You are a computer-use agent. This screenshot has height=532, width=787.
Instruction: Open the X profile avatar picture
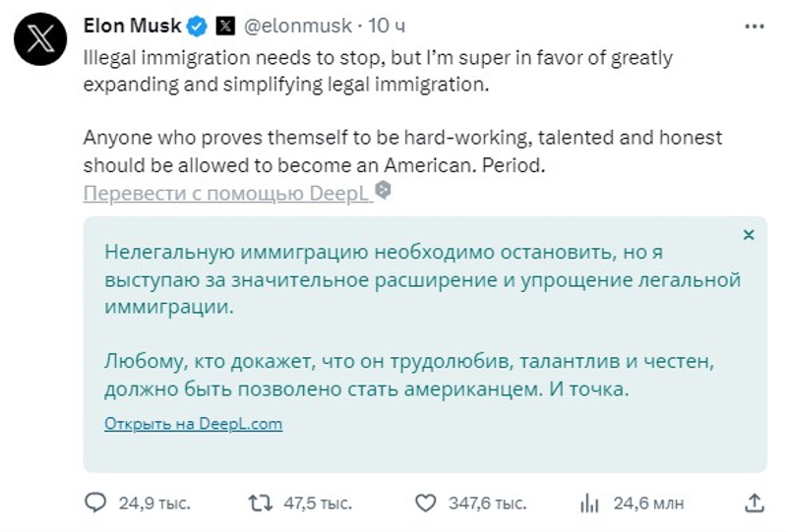point(42,41)
